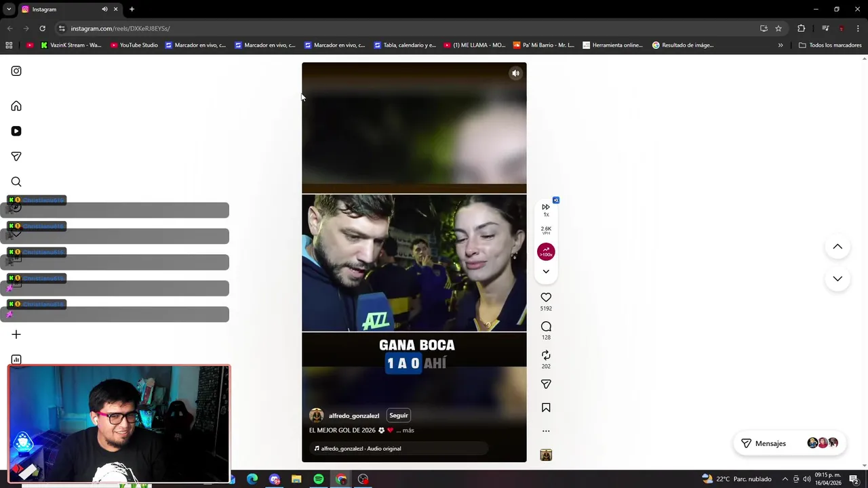Open the tab search dropdown arrow
This screenshot has width=868, height=488.
(9, 9)
